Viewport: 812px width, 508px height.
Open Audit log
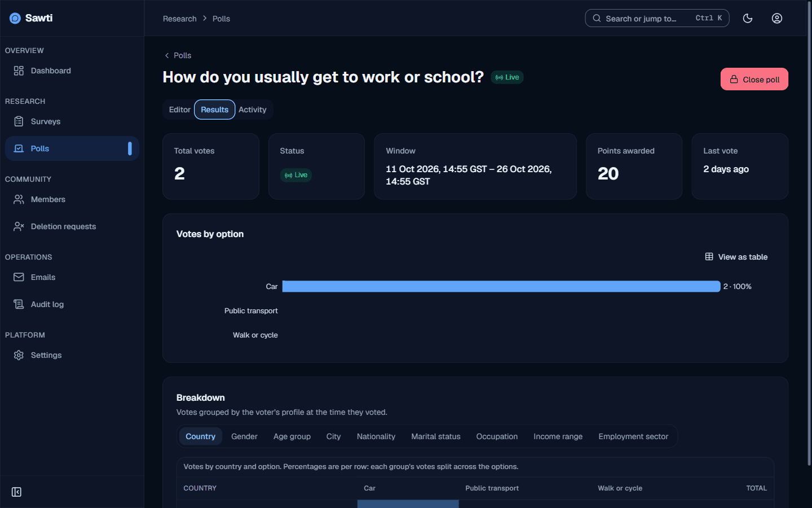click(72, 304)
